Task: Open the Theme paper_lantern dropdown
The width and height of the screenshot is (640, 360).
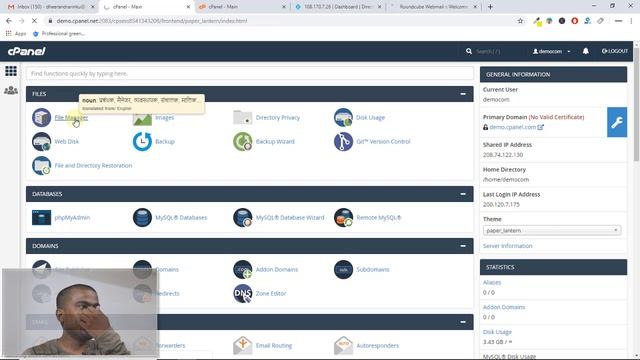Action: 552,230
